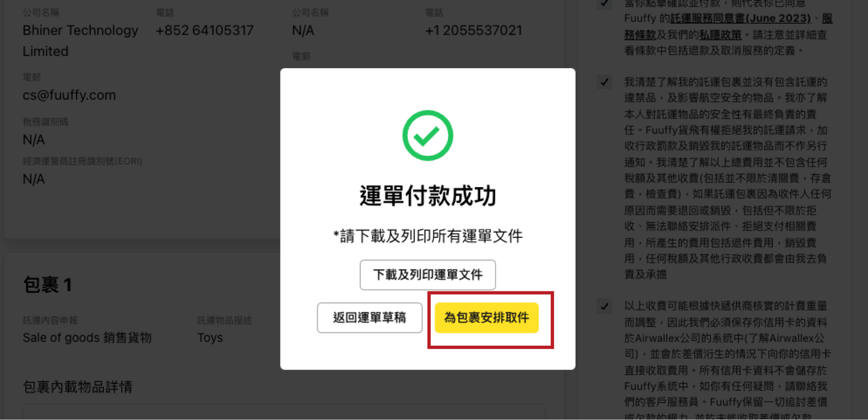Click the 包裹 1 section heading
This screenshot has width=868, height=420.
click(48, 285)
